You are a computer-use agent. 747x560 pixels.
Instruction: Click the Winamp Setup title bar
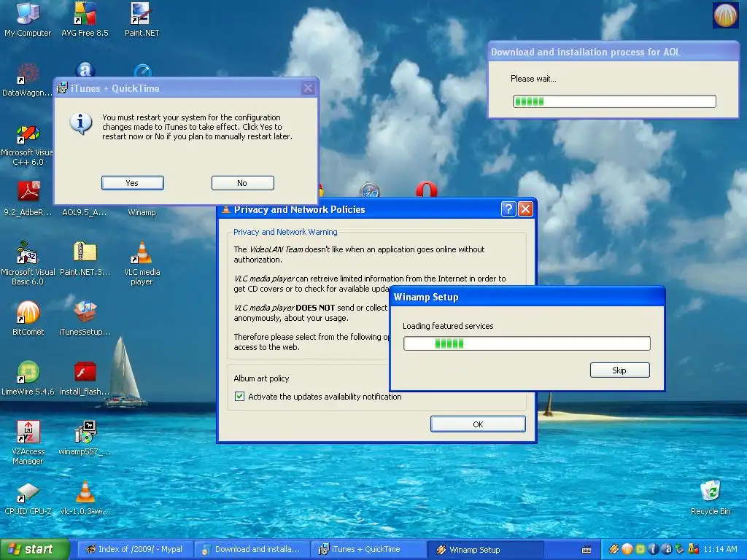[527, 297]
